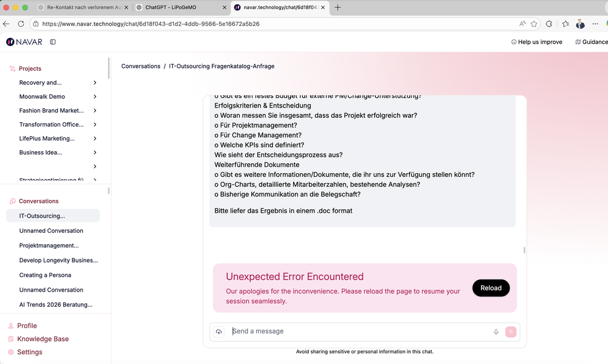The image size is (608, 364).
Task: Open the Settings gear in sidebar
Action: click(x=29, y=352)
